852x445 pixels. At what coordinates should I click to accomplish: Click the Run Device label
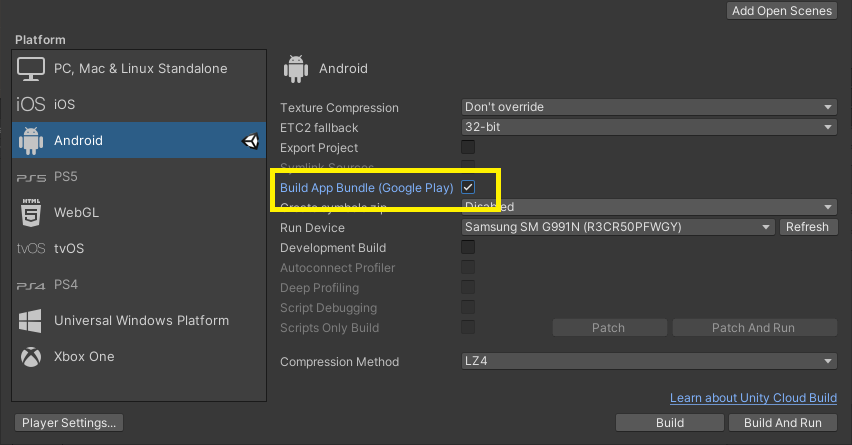click(x=312, y=228)
